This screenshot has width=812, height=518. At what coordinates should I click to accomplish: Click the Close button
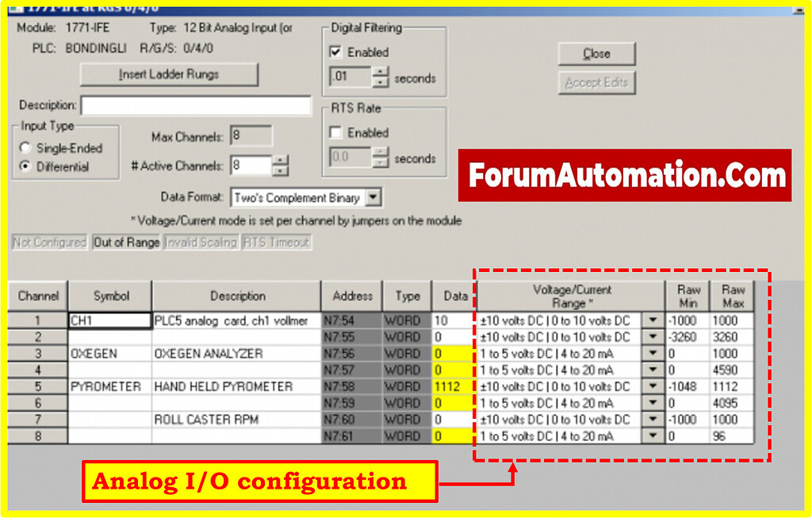pos(596,53)
